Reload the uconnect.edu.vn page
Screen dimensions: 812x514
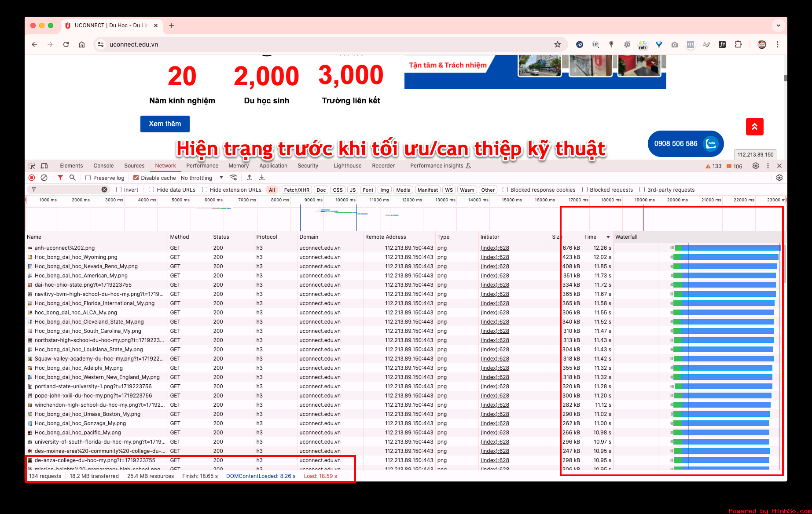(x=66, y=44)
